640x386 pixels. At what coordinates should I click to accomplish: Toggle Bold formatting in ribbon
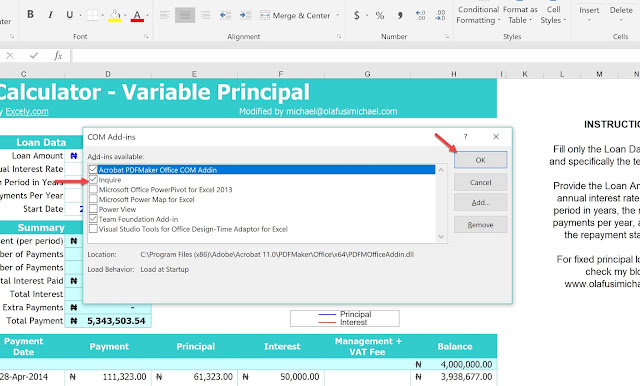click(30, 15)
